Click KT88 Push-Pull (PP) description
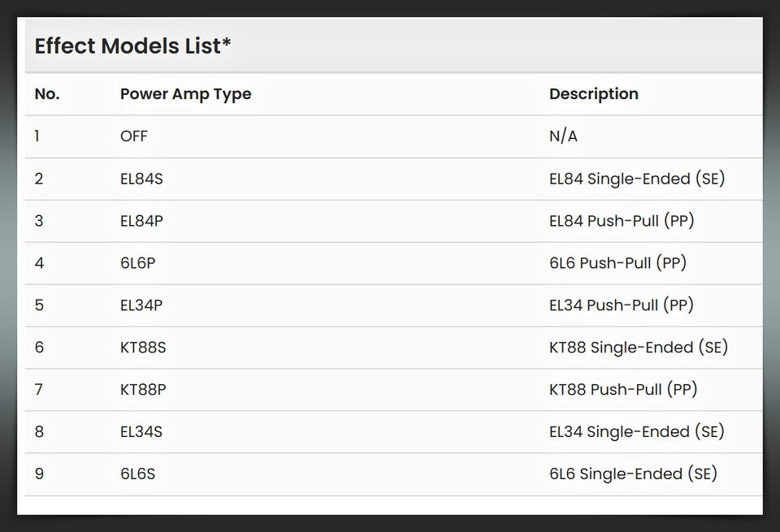Viewport: 780px width, 532px height. 623,390
